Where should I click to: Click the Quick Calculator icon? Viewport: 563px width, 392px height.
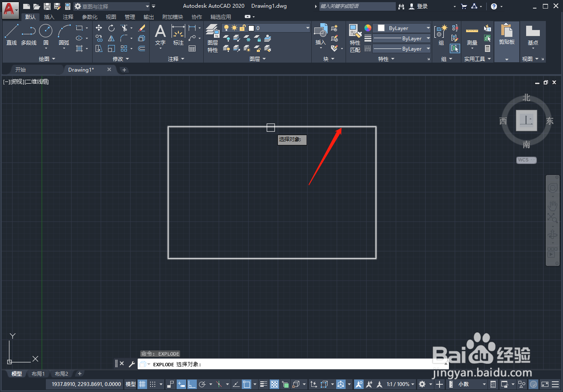point(488,48)
